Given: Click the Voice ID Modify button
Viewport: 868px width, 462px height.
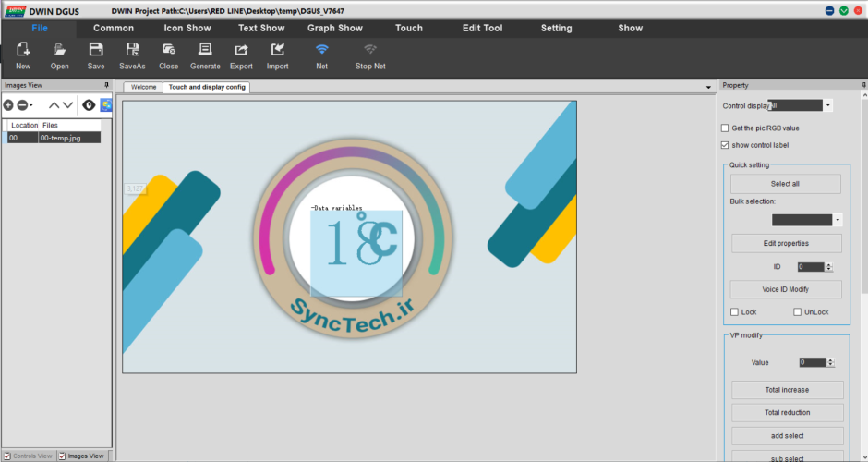Looking at the screenshot, I should click(786, 289).
